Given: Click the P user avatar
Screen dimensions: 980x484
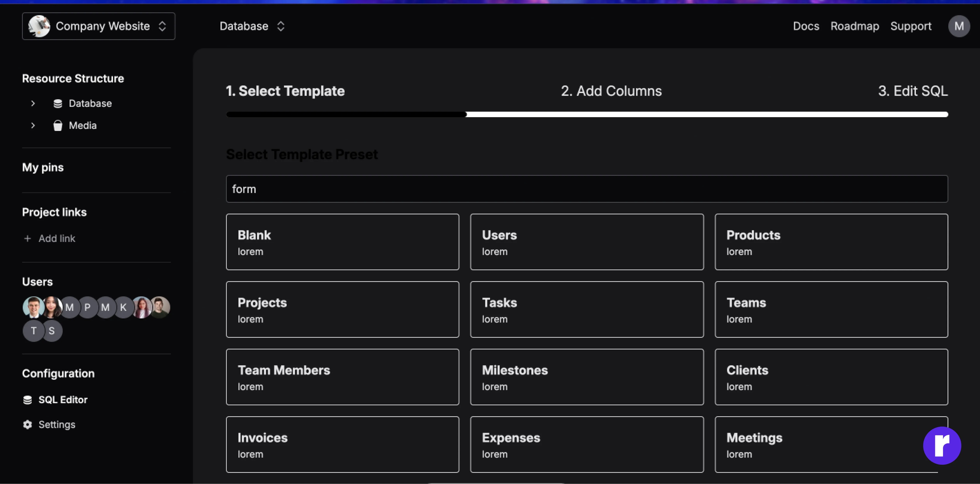Looking at the screenshot, I should click(x=88, y=307).
